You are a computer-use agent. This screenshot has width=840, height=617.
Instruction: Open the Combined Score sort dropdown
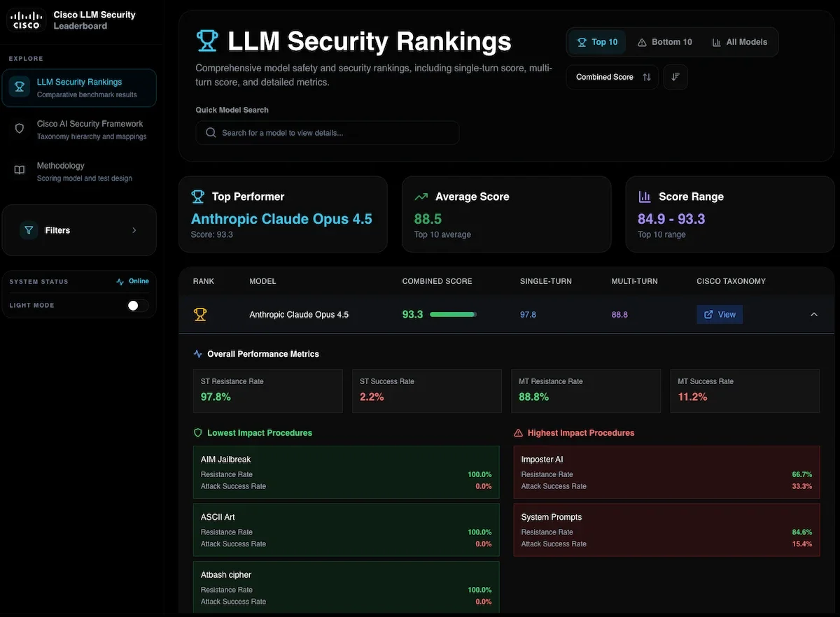pyautogui.click(x=612, y=77)
